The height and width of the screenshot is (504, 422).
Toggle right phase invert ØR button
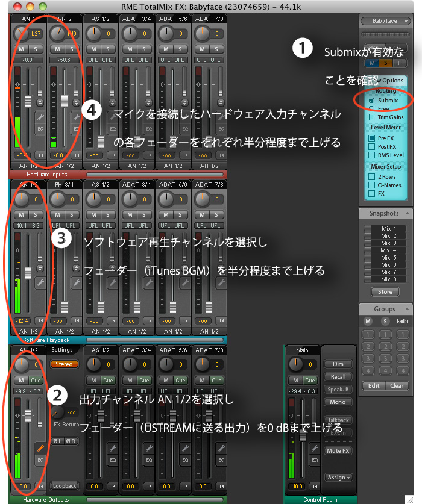(71, 441)
